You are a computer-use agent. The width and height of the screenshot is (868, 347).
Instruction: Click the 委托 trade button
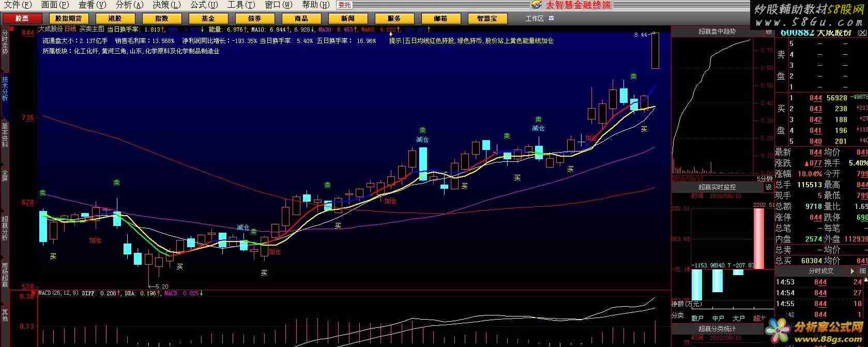point(344,5)
